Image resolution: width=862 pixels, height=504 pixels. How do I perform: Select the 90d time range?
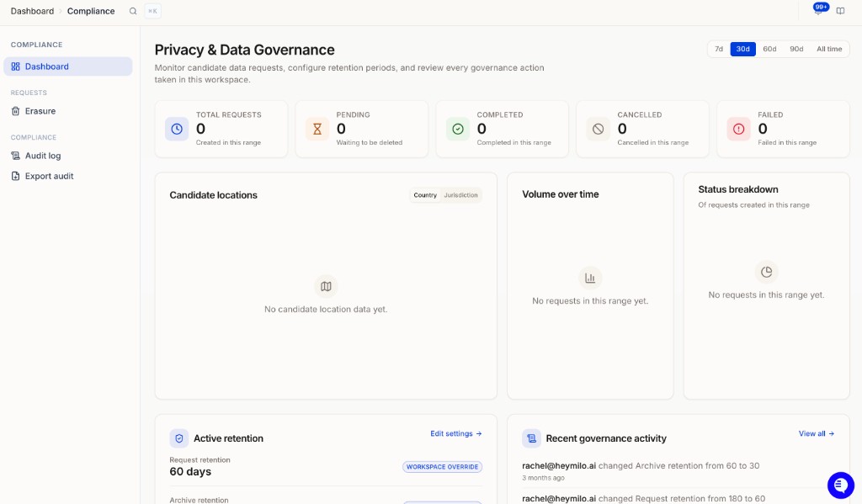[796, 49]
